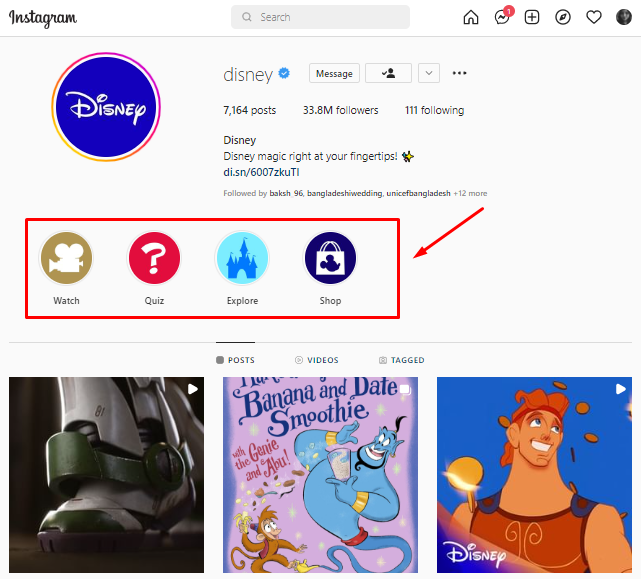Open the Explore castle highlight
The height and width of the screenshot is (579, 641).
click(242, 258)
